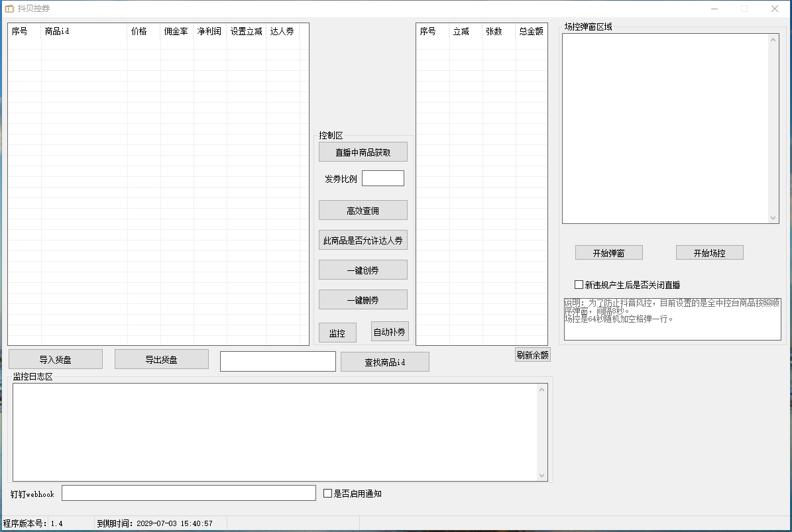Viewport: 792px width, 532px height.
Task: Click the scroll-down arrow in 场控弹窗区域
Action: tap(773, 218)
